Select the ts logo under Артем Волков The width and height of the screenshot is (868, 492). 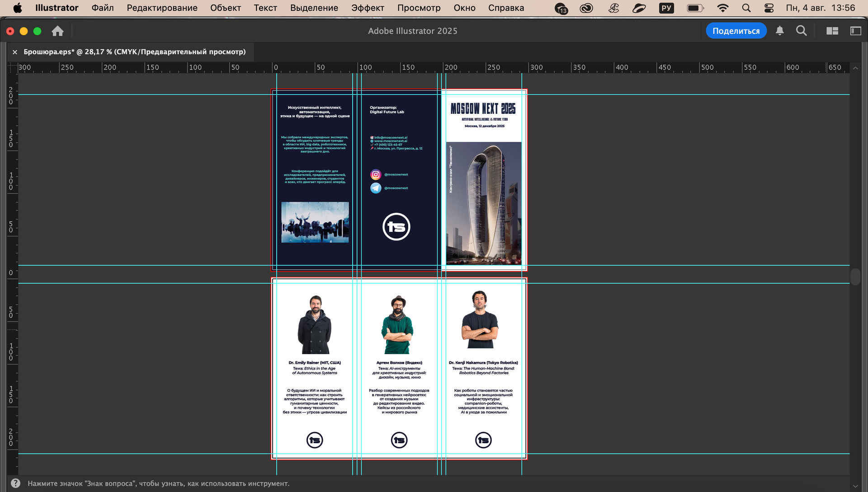[x=399, y=440]
